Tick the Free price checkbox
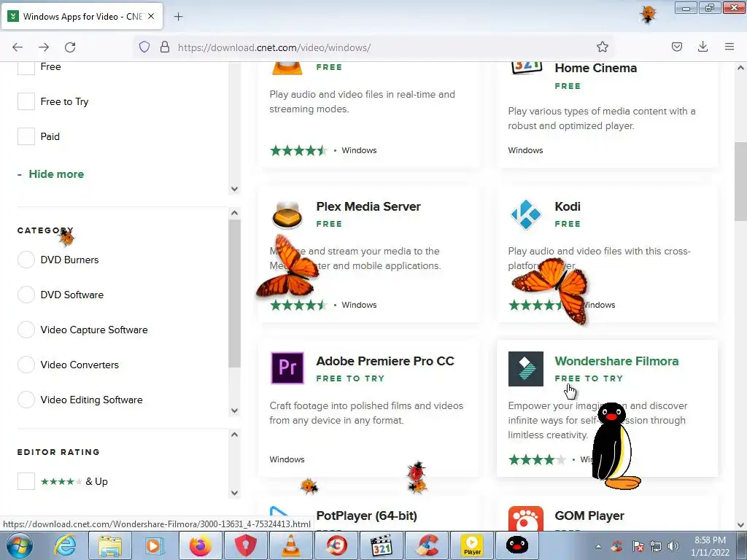 [26, 68]
